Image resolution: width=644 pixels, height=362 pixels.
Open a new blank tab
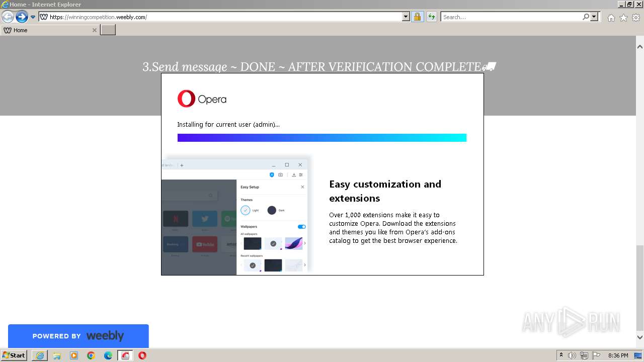click(x=108, y=30)
